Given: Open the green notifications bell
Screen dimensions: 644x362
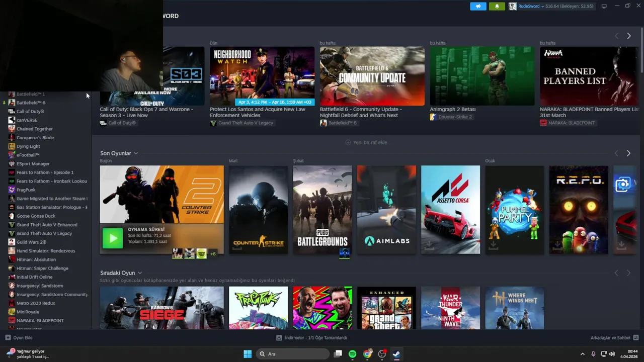Looking at the screenshot, I should [497, 6].
